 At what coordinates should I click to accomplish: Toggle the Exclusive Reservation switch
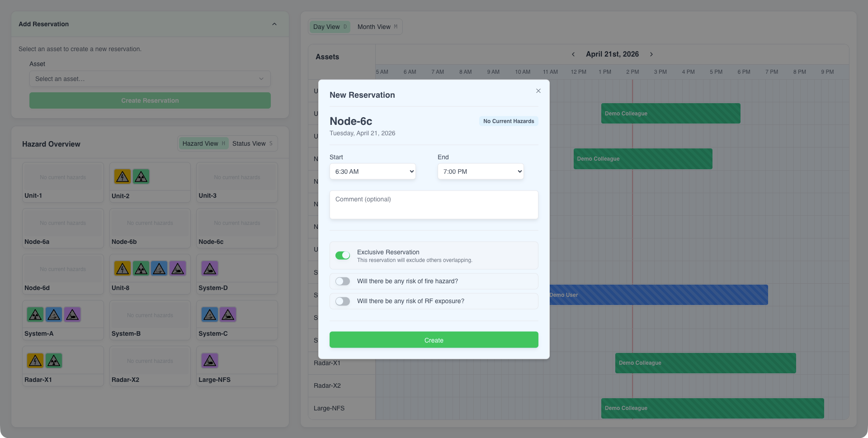click(343, 256)
